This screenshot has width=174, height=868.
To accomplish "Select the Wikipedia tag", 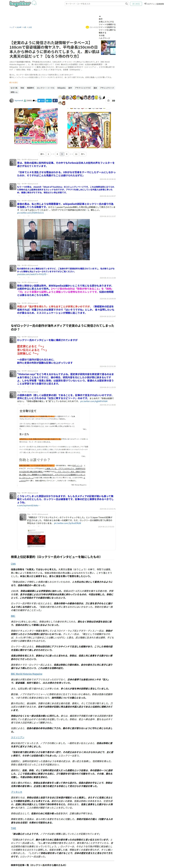I will point(61,88).
